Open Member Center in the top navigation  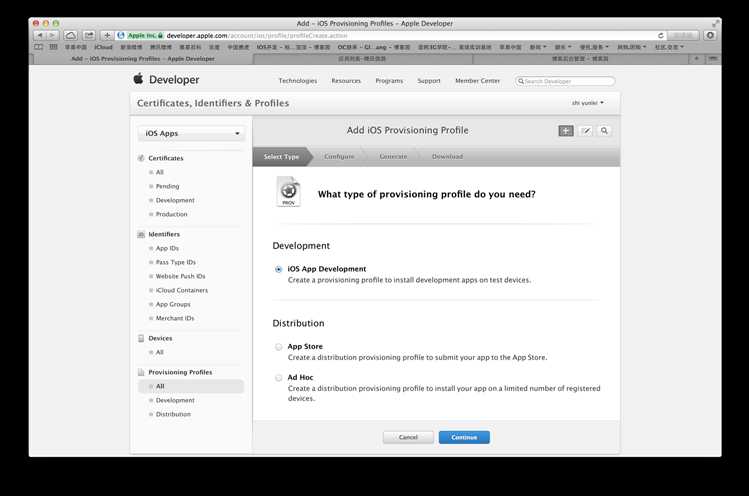[477, 81]
